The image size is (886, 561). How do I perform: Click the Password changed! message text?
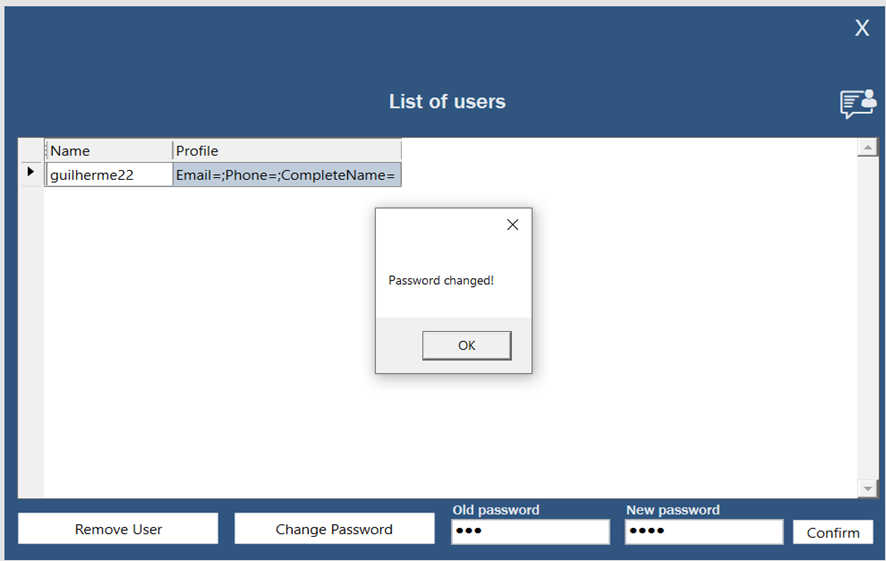[441, 281]
